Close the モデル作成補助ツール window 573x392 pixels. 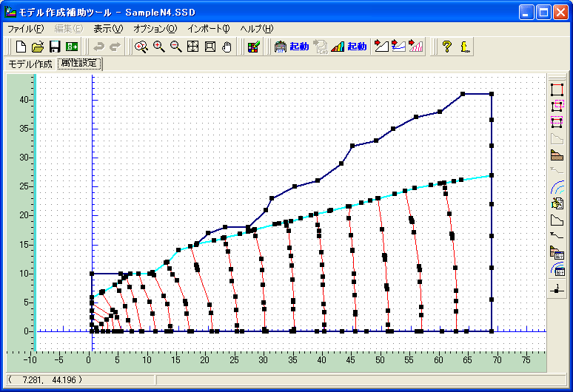pyautogui.click(x=560, y=13)
